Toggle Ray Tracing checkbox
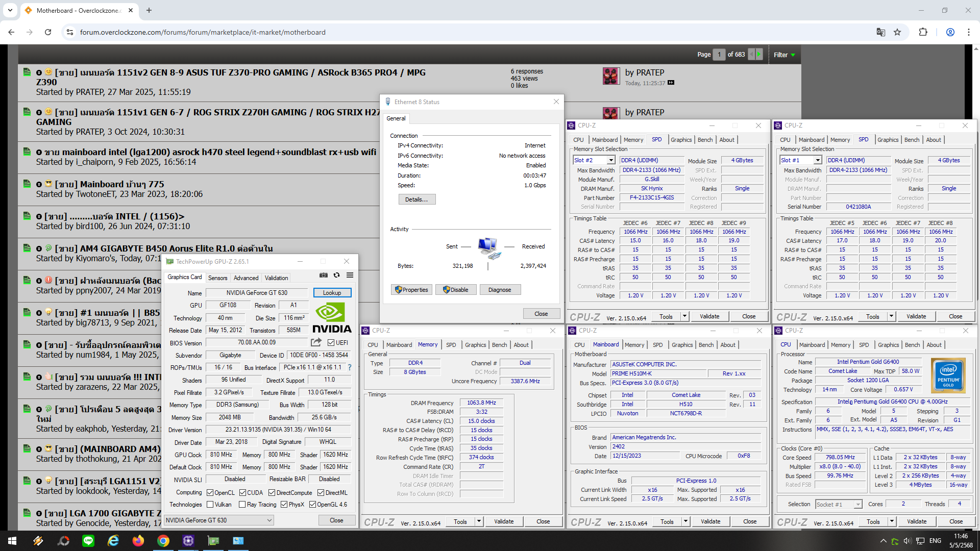Image resolution: width=980 pixels, height=551 pixels. coord(242,505)
